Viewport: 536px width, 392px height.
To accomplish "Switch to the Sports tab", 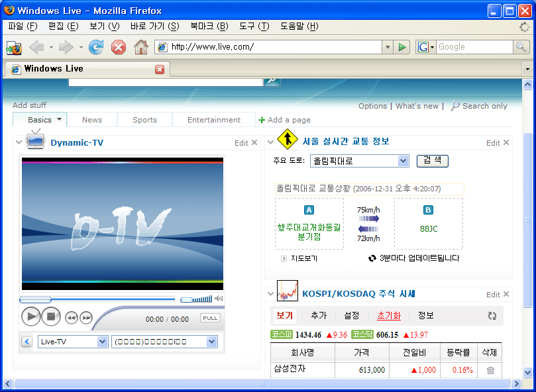I will tap(144, 120).
